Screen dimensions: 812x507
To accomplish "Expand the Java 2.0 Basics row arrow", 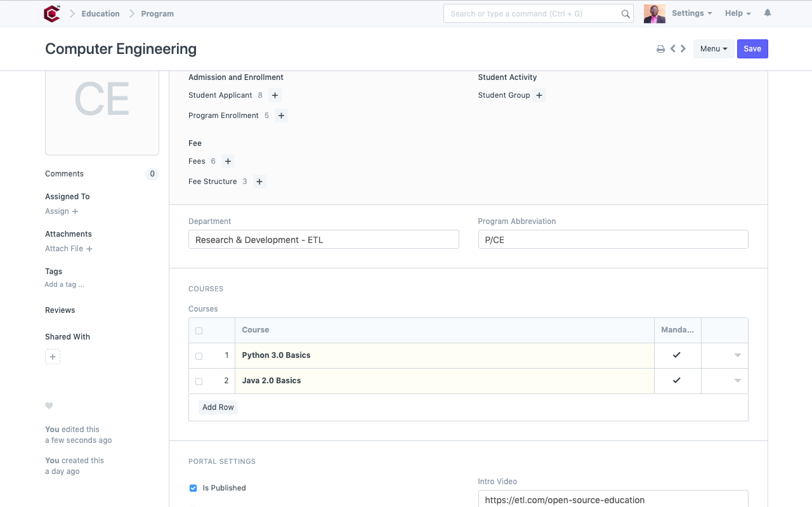I will coord(737,381).
